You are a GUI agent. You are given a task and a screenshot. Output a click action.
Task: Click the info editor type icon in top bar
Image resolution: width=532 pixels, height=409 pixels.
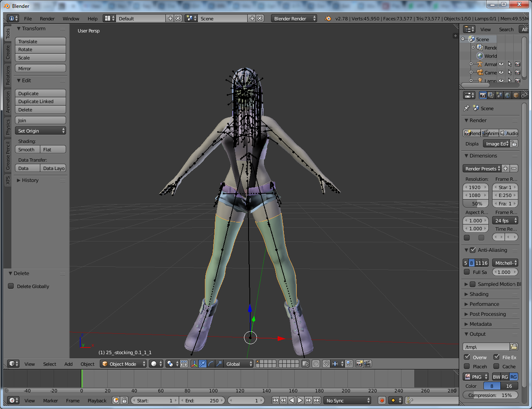pos(13,18)
